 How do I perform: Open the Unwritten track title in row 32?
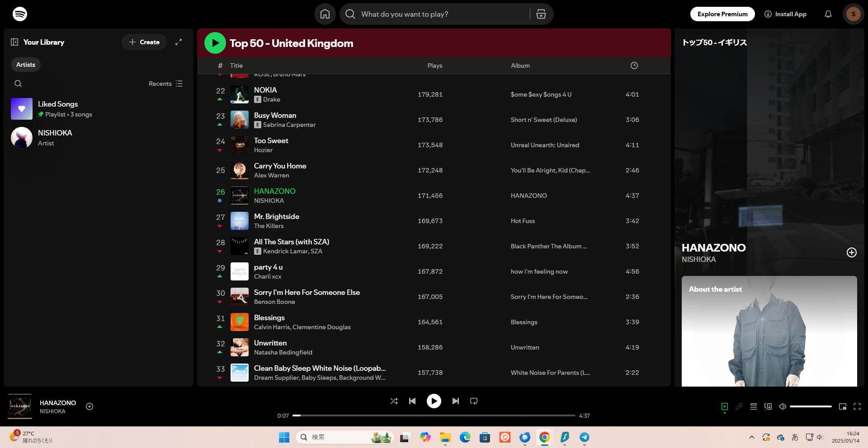point(270,343)
